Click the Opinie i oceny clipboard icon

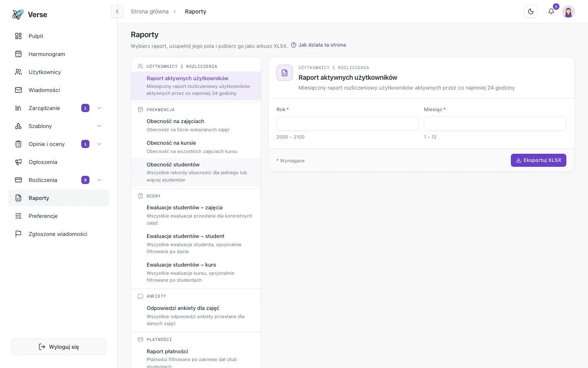18,144
